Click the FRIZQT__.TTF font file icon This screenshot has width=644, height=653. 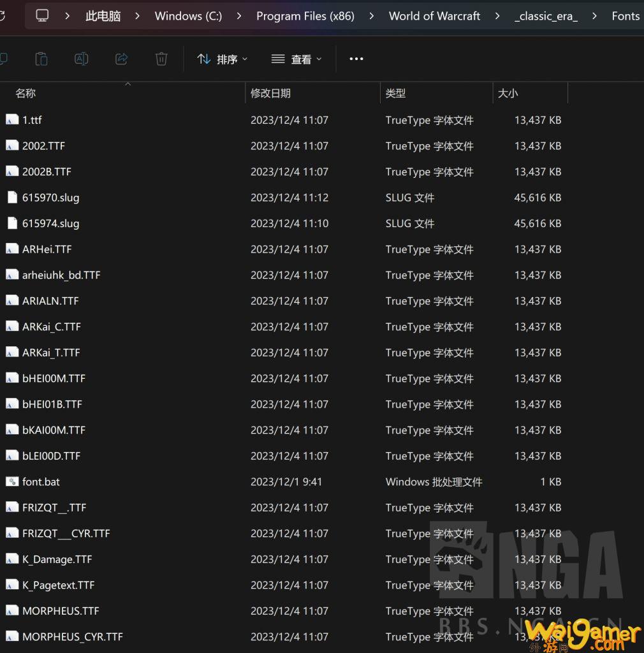pos(12,508)
